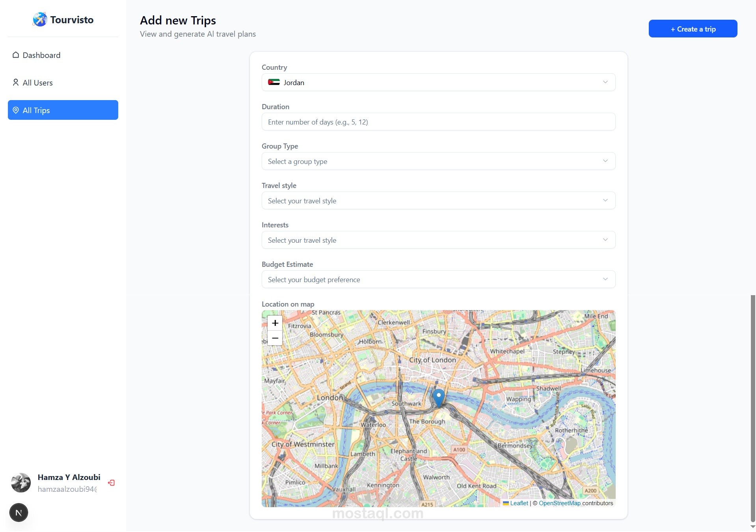Click the Next.js dev tools badge
Screen dimensions: 756x532
[x=19, y=513]
